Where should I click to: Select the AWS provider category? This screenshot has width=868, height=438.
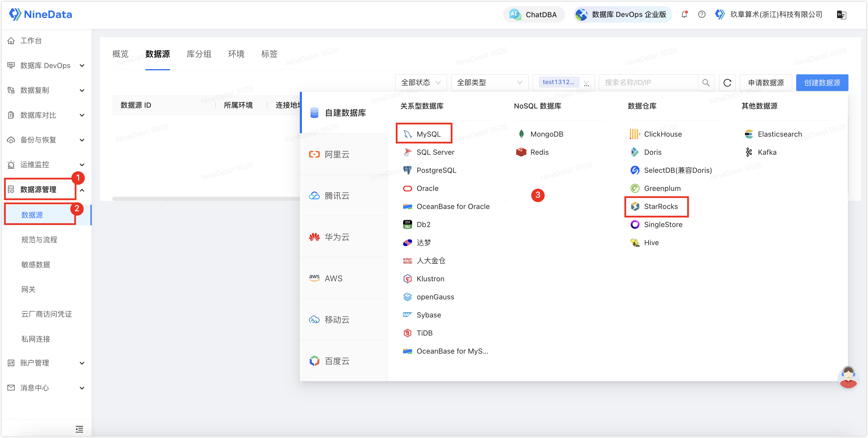344,278
